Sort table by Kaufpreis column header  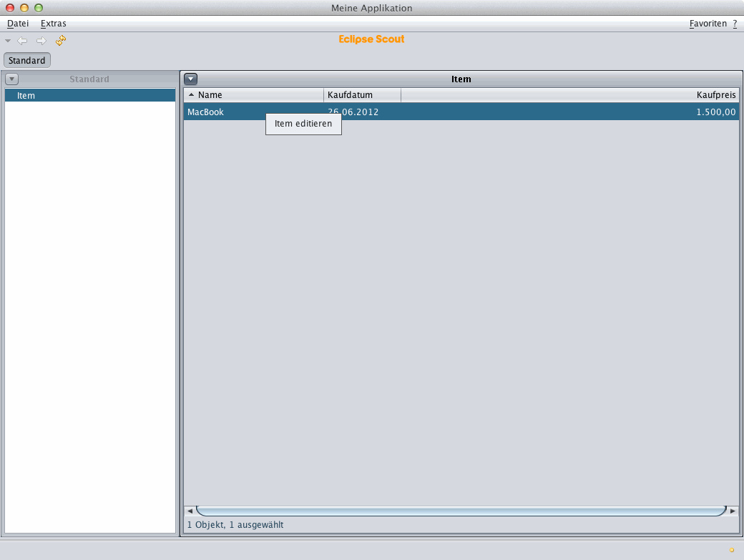(x=715, y=95)
